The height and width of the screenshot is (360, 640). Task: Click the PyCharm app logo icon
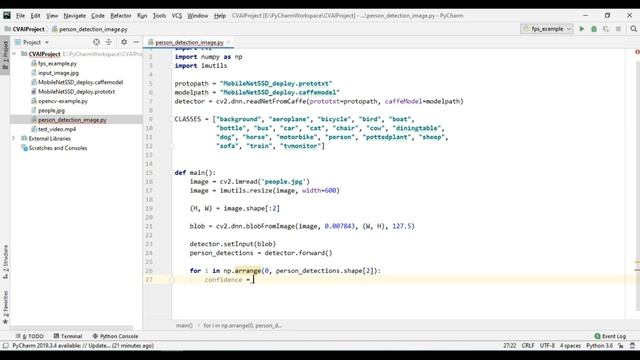[7, 16]
